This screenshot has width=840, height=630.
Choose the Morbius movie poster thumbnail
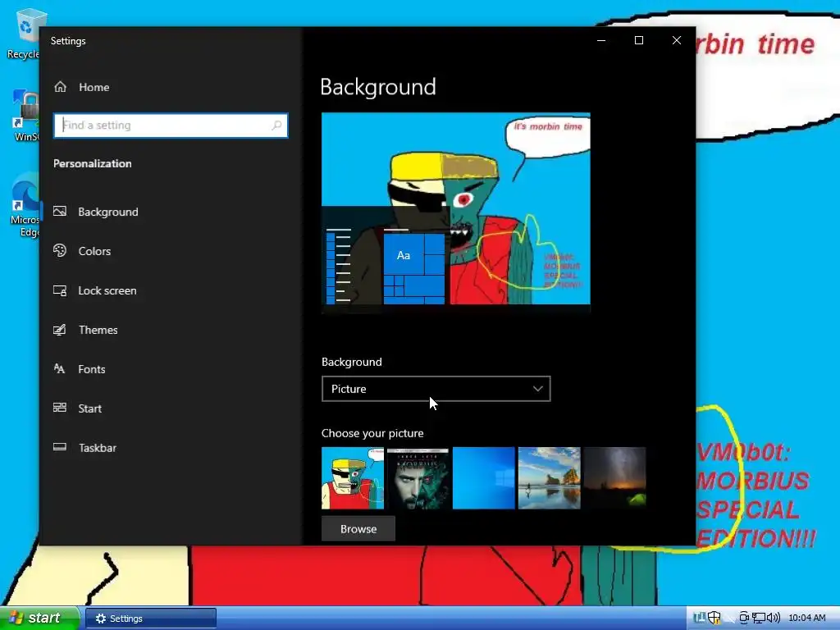click(418, 478)
